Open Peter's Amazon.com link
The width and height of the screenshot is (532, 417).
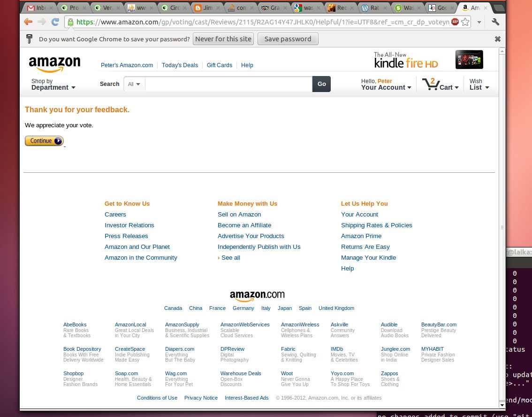[127, 65]
